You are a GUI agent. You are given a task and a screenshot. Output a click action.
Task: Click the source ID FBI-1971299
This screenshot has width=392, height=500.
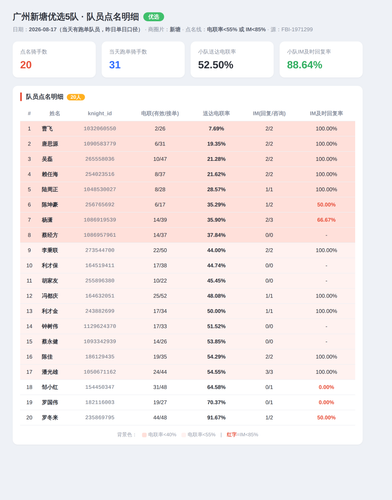pos(297,29)
